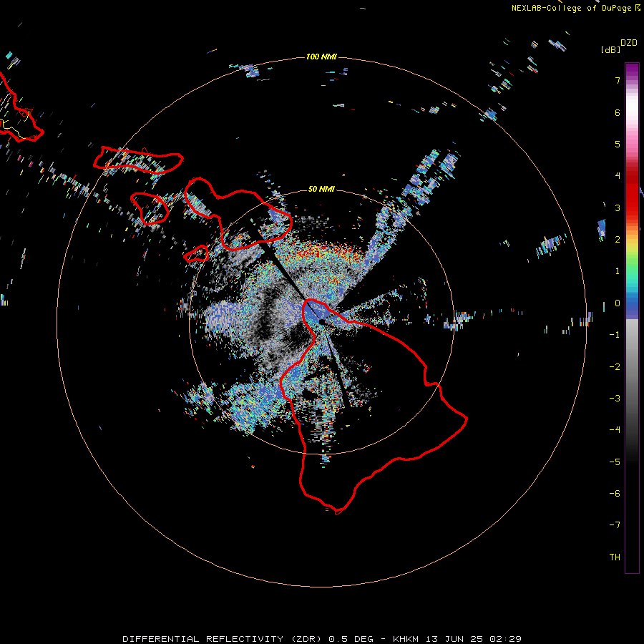This screenshot has height=644, width=644.
Task: Click the 7 value on the color scale
Action: pyautogui.click(x=618, y=80)
